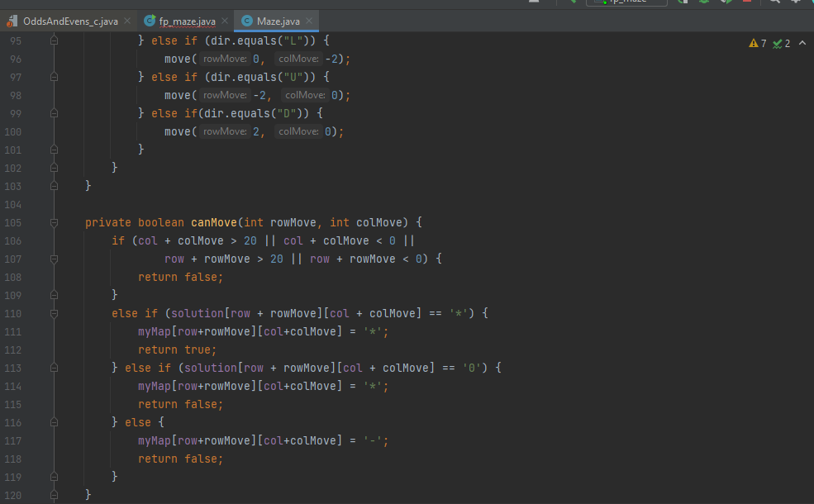Click line number 104 in the gutter
Image resolution: width=814 pixels, height=504 pixels.
[13, 205]
